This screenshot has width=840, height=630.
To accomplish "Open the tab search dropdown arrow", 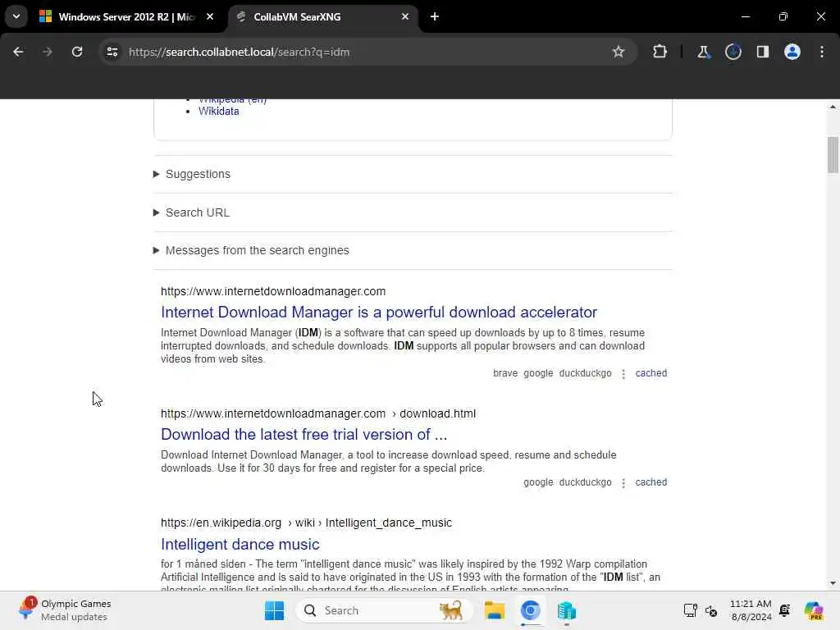I will point(16,16).
